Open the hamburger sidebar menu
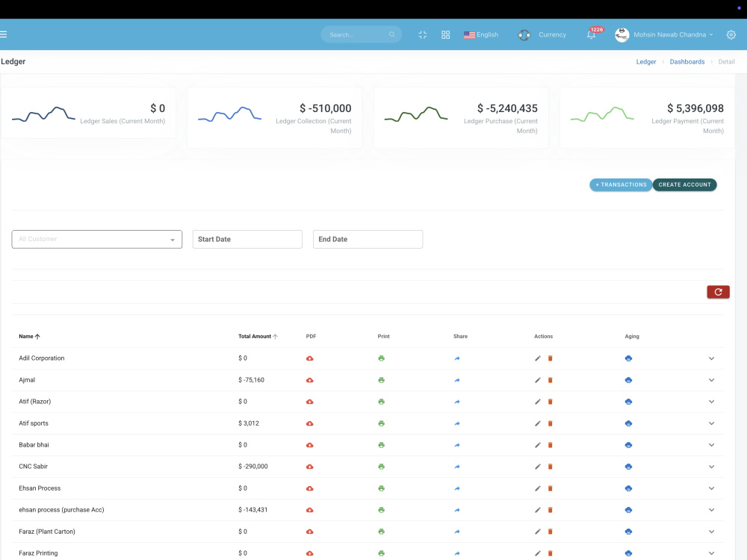The height and width of the screenshot is (560, 747). (x=3, y=34)
